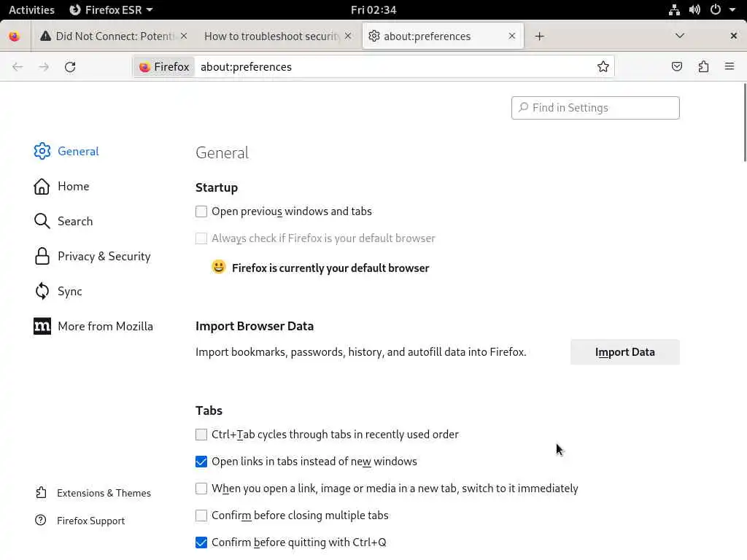
Task: Open the hamburger application menu
Action: [729, 67]
